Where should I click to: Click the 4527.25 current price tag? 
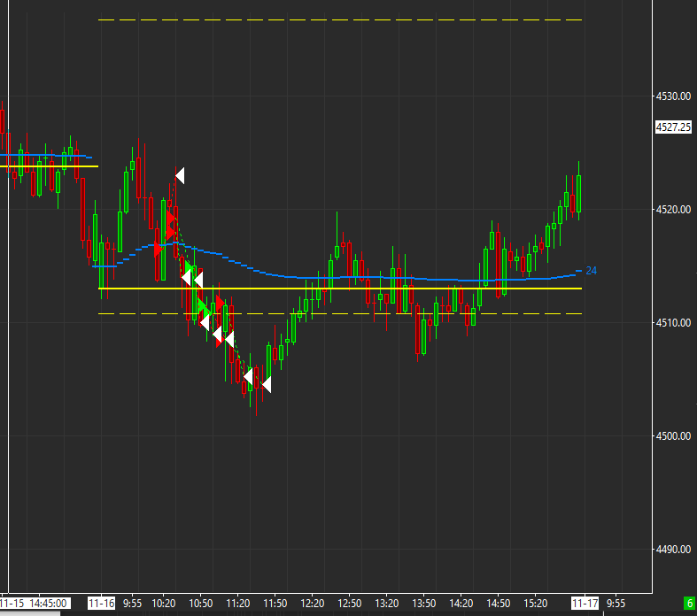(x=673, y=127)
